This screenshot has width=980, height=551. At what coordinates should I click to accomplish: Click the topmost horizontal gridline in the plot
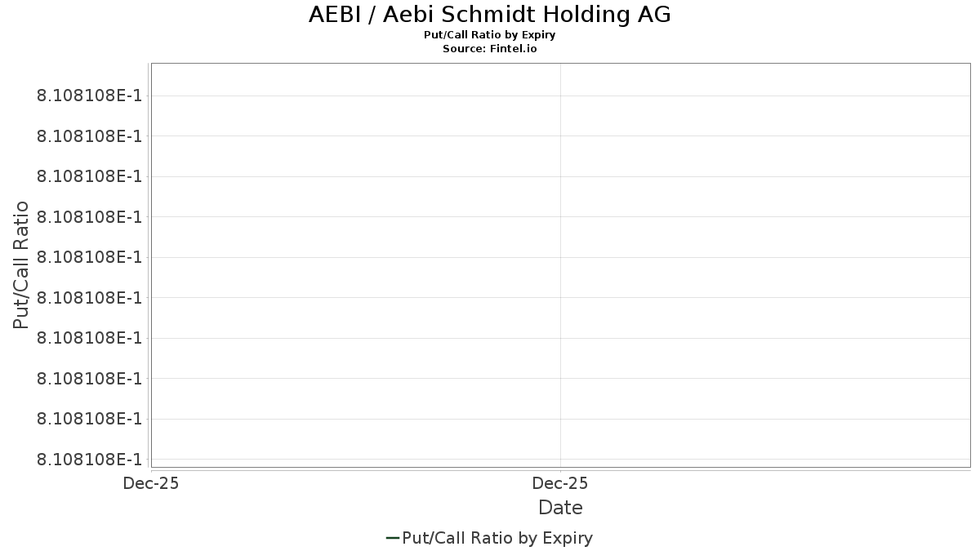click(x=560, y=96)
